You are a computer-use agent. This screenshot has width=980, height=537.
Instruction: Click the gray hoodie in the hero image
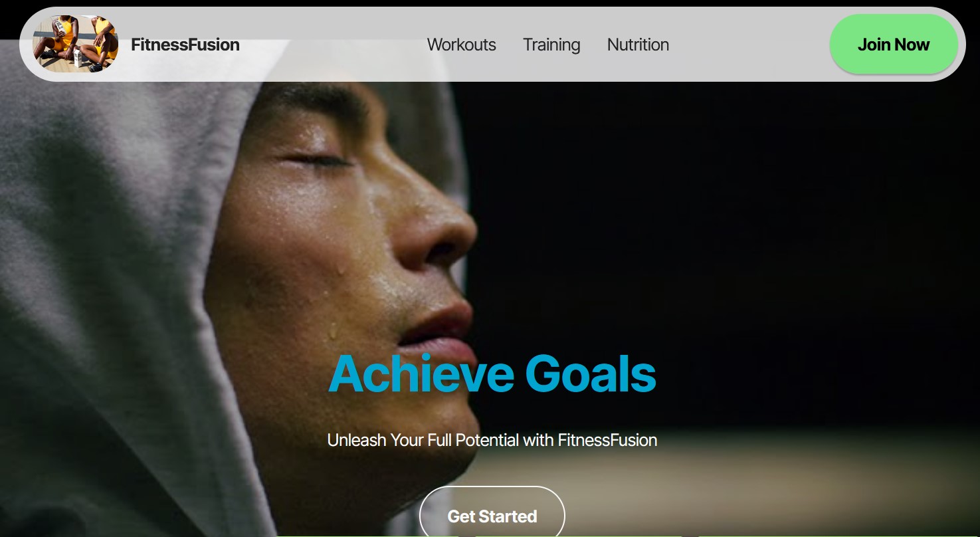point(100,299)
